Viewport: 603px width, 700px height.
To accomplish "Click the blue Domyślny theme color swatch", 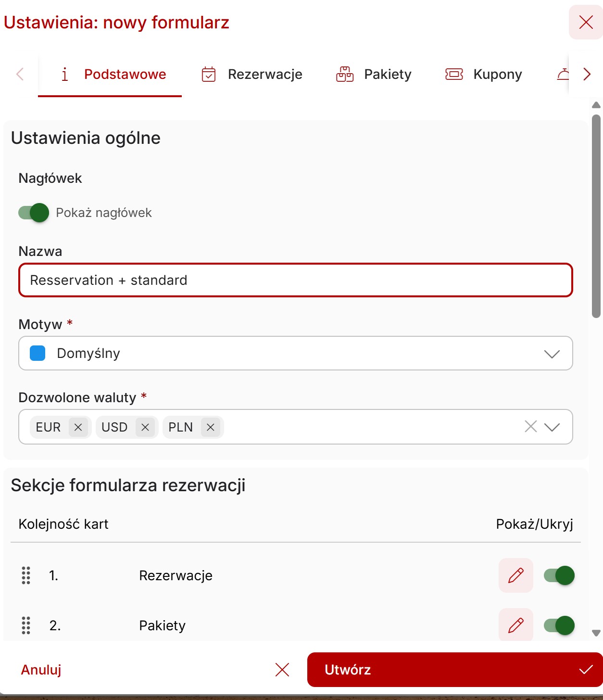I will pyautogui.click(x=38, y=353).
